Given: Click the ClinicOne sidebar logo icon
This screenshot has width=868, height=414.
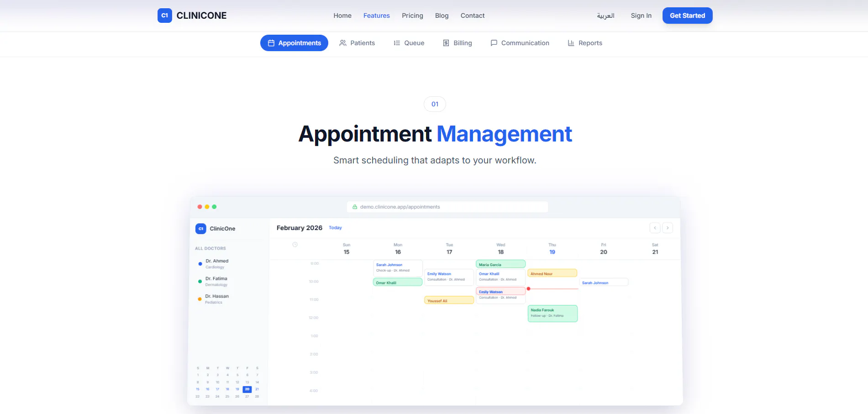Looking at the screenshot, I should coord(200,229).
